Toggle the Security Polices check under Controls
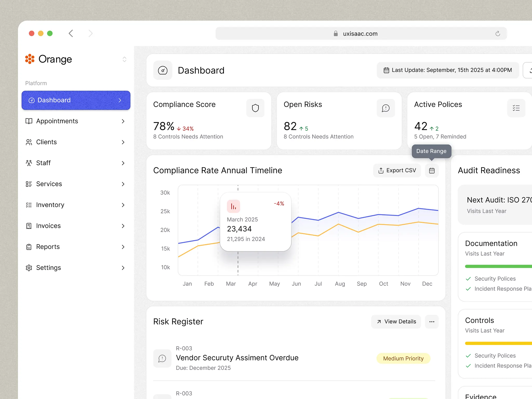This screenshot has height=399, width=532. click(468, 355)
